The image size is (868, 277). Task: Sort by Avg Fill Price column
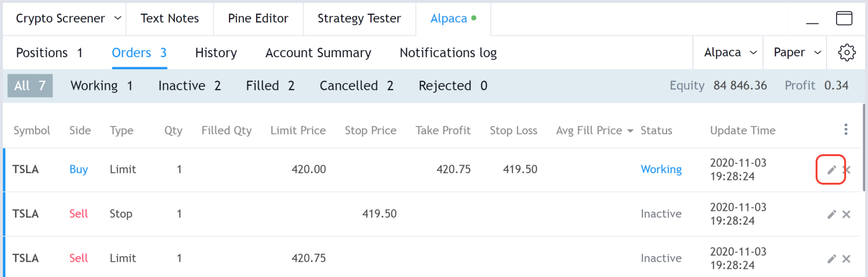(x=594, y=130)
